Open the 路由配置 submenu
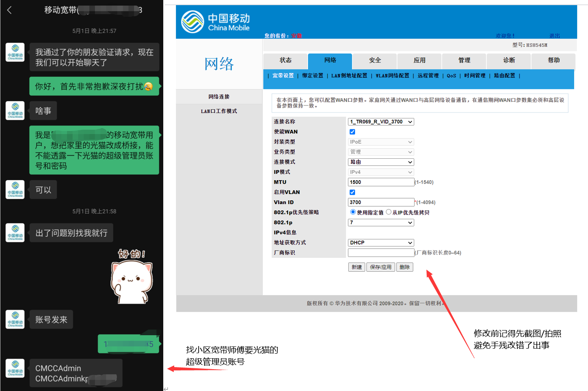This screenshot has height=391, width=588. coord(504,76)
